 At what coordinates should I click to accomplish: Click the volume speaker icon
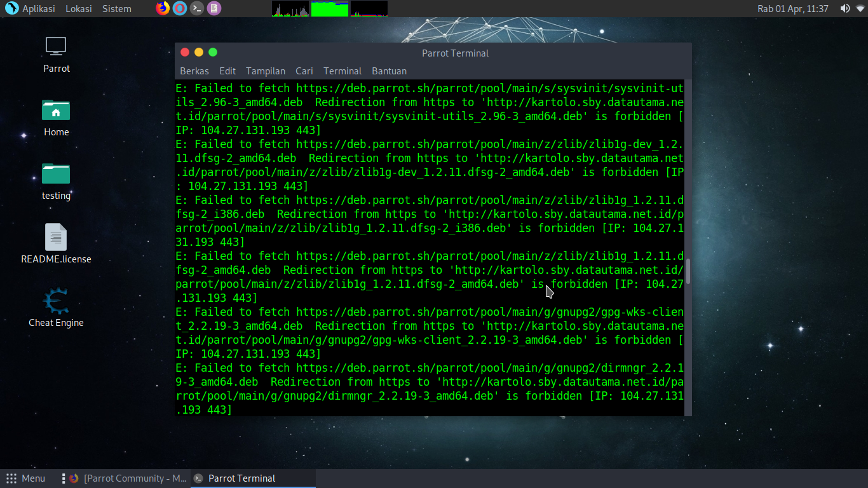pyautogui.click(x=845, y=8)
